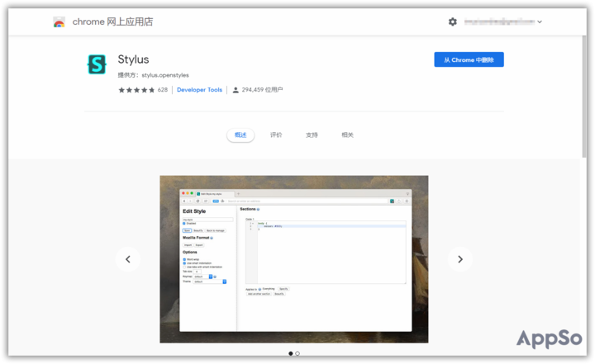Select the 概述 tab
The image size is (595, 364).
(240, 135)
